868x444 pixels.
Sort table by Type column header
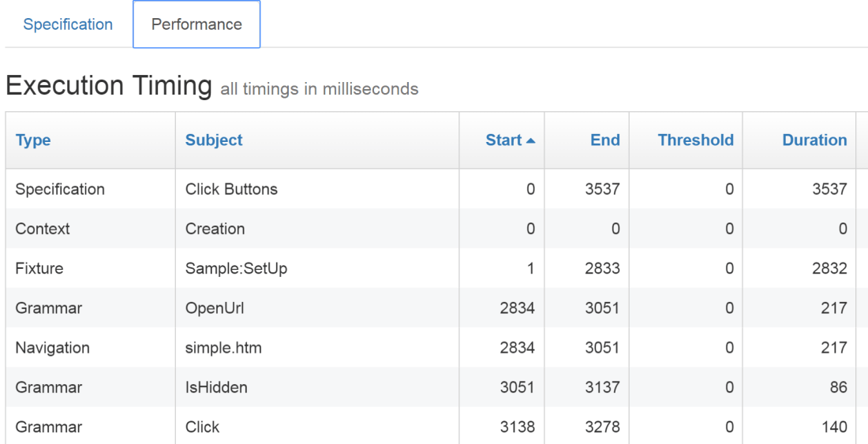pos(33,140)
